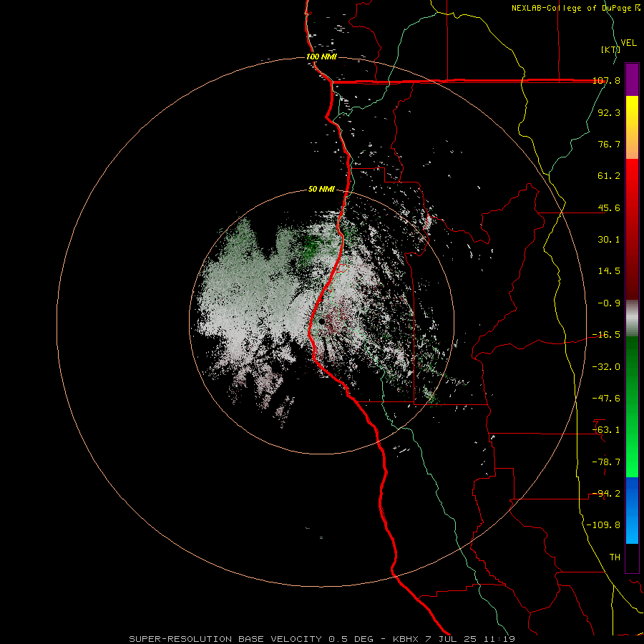Click the purple segment of the velocity color bar

[x=632, y=80]
